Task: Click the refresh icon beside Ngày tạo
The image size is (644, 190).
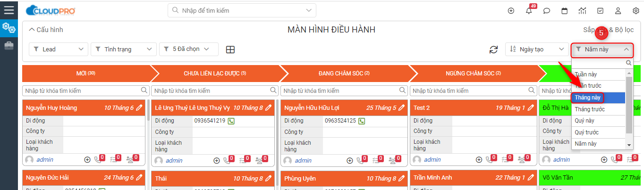Action: 493,50
